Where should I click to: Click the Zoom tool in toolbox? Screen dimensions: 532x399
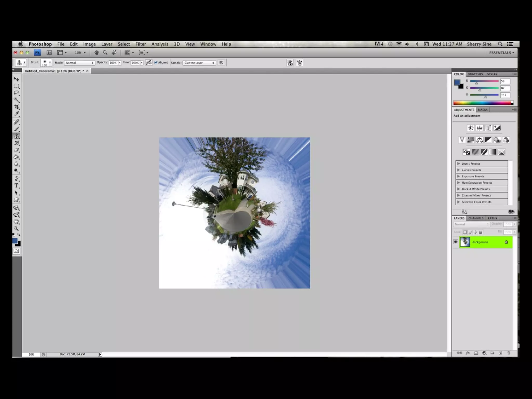click(x=16, y=229)
